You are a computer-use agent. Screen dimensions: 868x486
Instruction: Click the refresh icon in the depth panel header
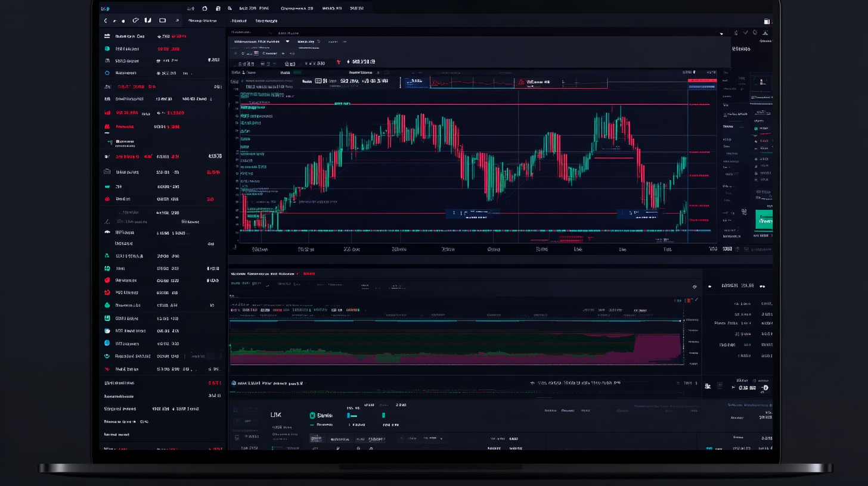693,285
